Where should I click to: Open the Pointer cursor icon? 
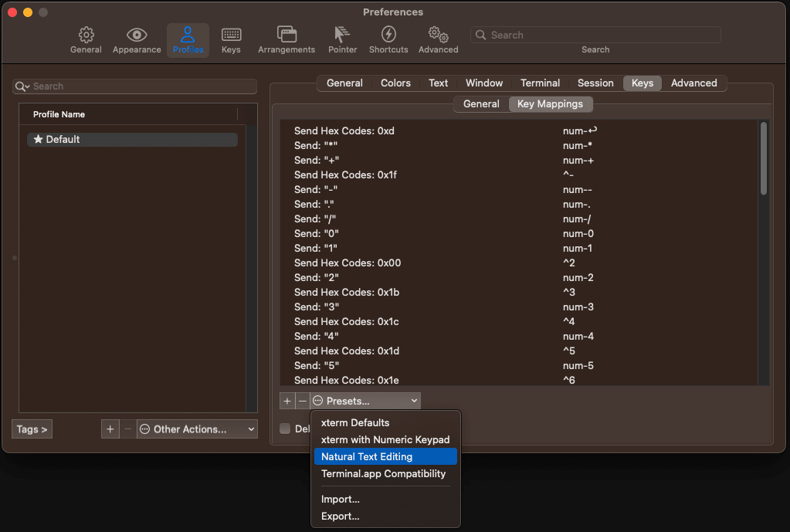point(342,34)
